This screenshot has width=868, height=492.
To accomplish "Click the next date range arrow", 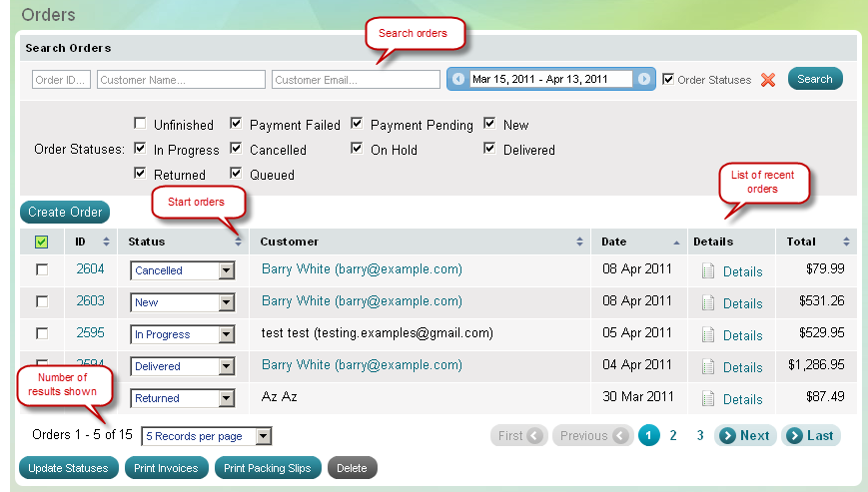I will (x=644, y=79).
